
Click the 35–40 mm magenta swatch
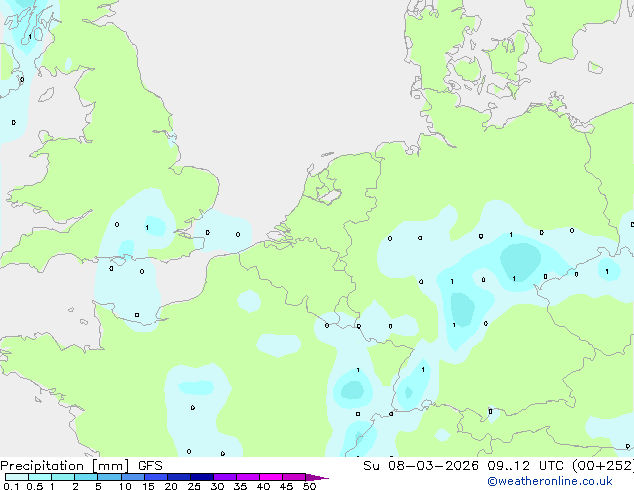(247, 477)
